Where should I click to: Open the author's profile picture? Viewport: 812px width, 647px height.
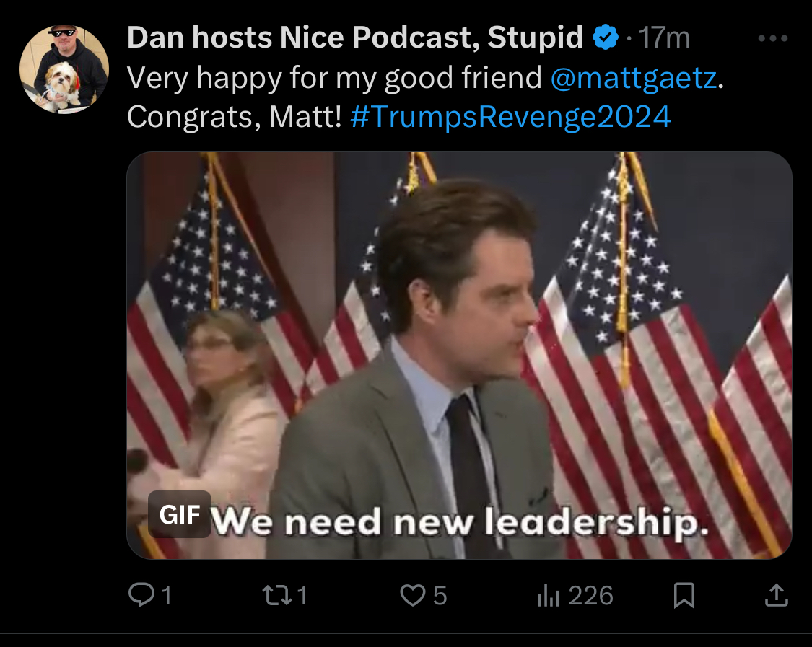coord(64,69)
